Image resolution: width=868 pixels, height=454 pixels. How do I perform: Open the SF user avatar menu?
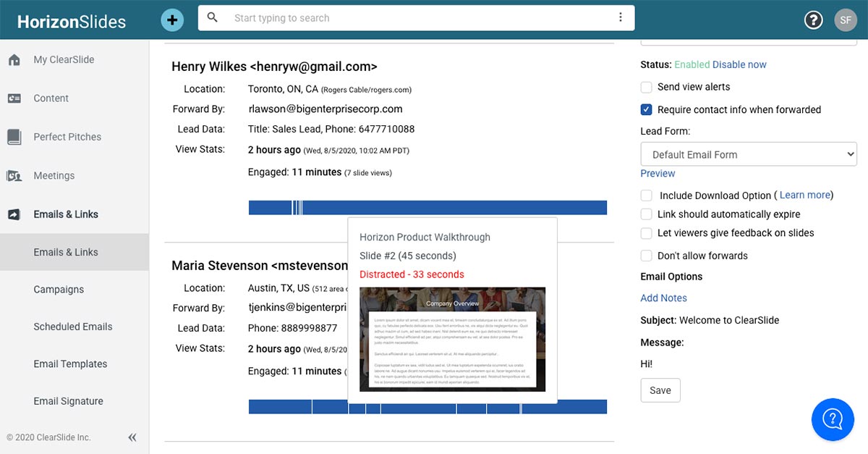pyautogui.click(x=846, y=20)
